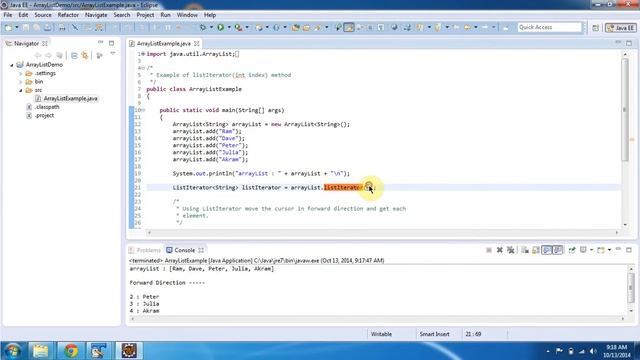Screen dimensions: 640x360
Task: Open the File menu
Action: 8,15
